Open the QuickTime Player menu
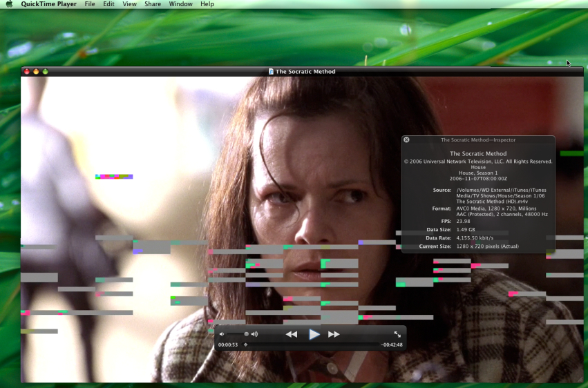 pos(49,4)
